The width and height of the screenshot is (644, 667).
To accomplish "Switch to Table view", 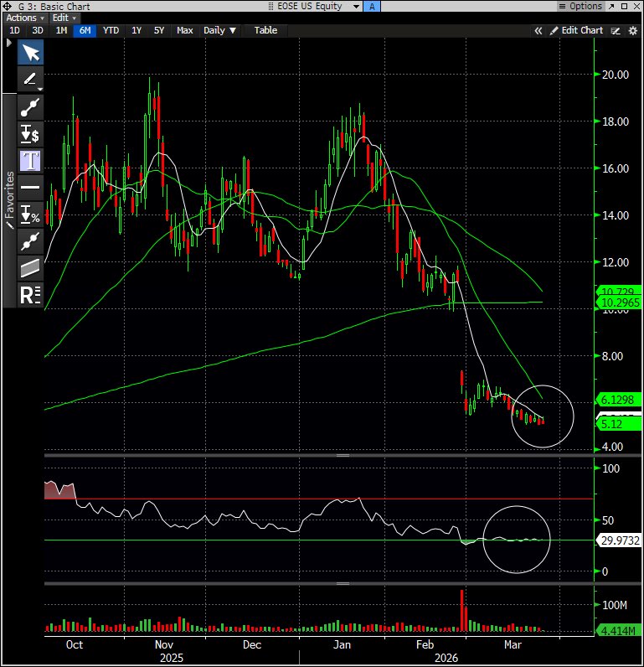I will point(265,30).
